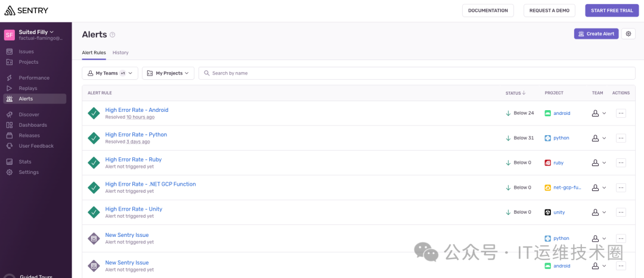Screen dimensions: 644x278
Task: Open actions menu for High Error Rate - Python
Action: click(x=621, y=138)
